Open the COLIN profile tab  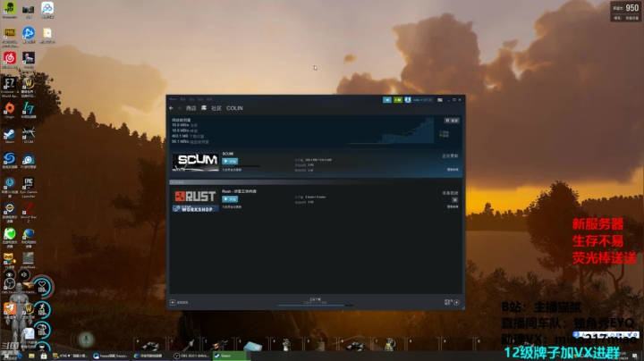point(234,108)
